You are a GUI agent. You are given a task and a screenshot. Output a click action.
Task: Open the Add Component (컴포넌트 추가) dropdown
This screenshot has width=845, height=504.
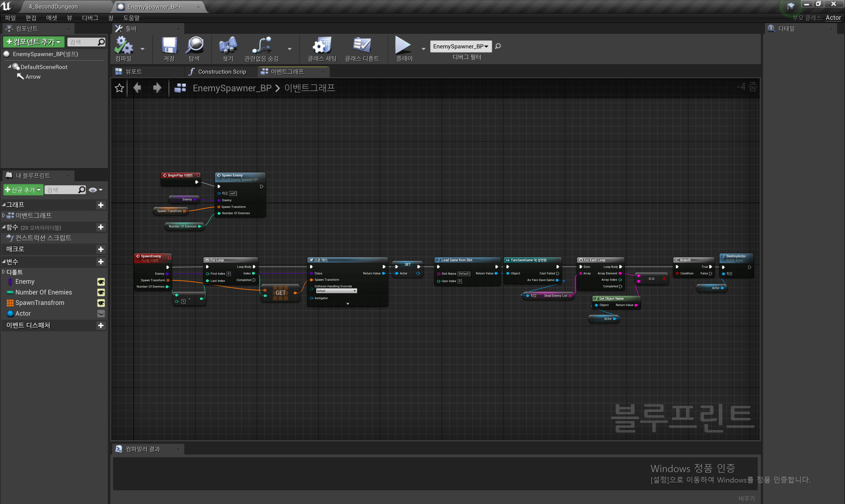[34, 42]
